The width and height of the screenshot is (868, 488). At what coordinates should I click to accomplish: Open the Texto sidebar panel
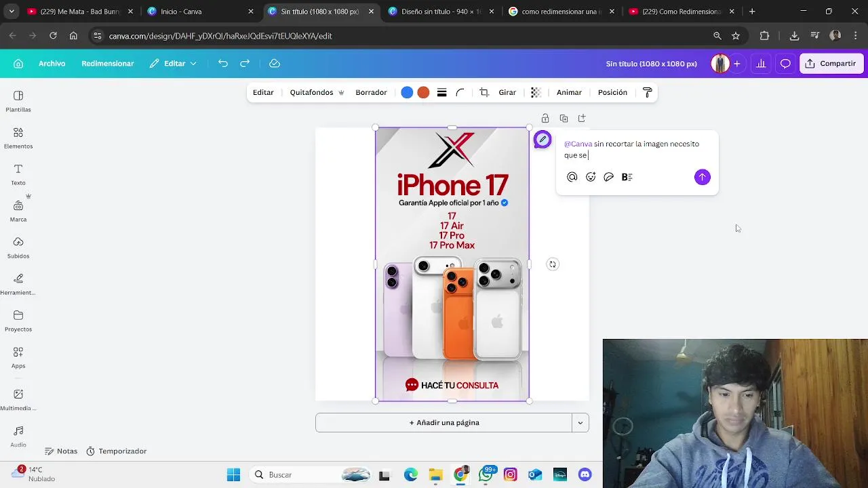click(x=18, y=174)
